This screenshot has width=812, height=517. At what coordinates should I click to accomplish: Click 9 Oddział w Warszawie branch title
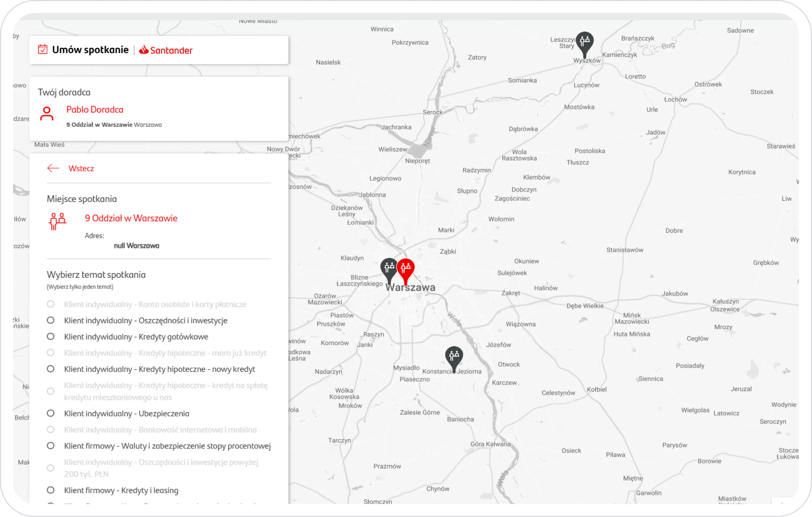point(131,218)
